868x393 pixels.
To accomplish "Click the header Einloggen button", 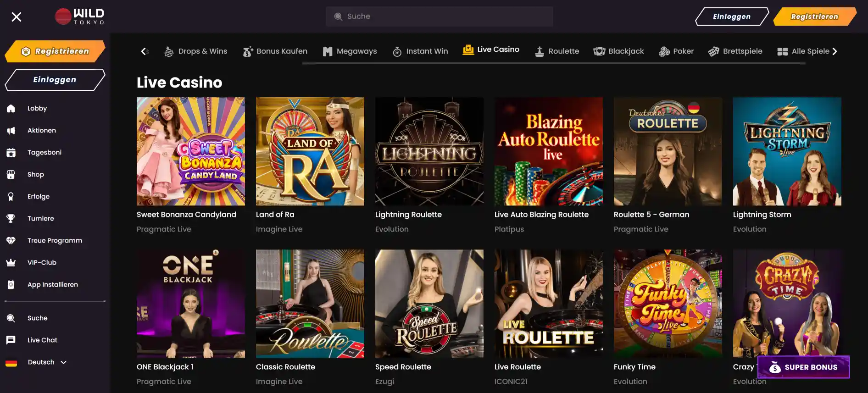I will click(x=732, y=17).
